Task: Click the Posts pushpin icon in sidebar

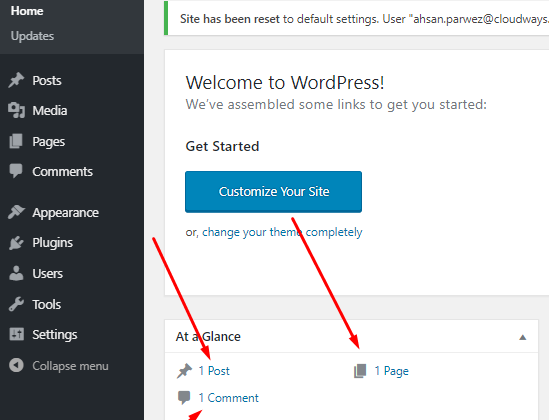Action: [16, 80]
